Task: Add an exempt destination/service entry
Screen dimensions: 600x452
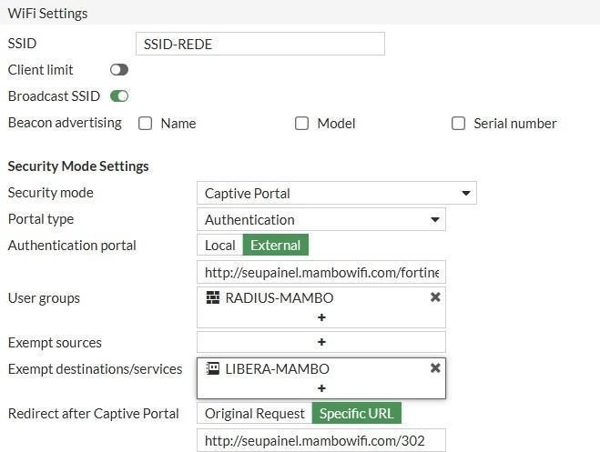Action: point(321,388)
